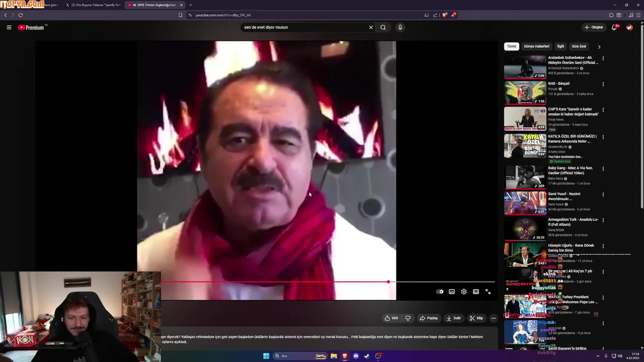Open the Brave Shields lion icon

445,15
